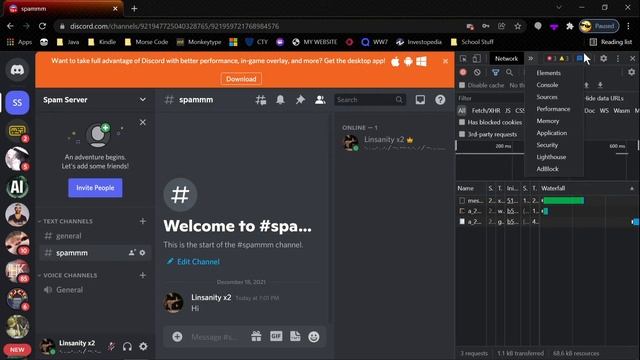Click the notification bell icon
This screenshot has height=360, width=640.
click(280, 100)
